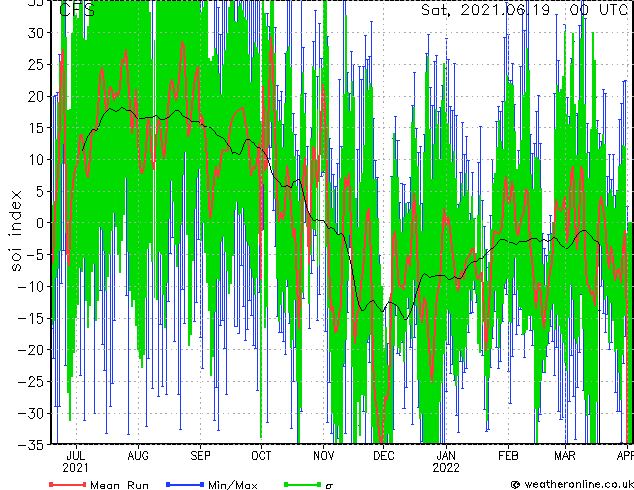Click the y-axis value -25
The image size is (634, 490).
pos(31,381)
